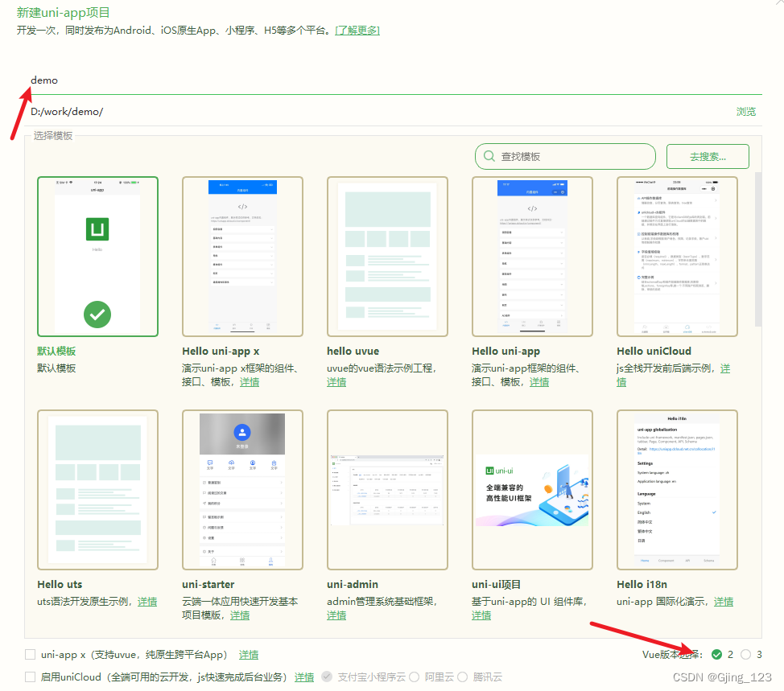784x691 pixels.
Task: Select the uni-ui项目 template thumbnail
Action: 533,490
